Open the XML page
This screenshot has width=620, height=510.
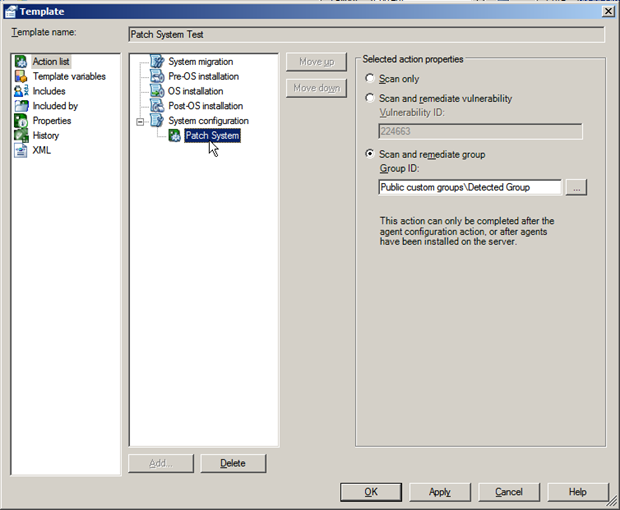(x=42, y=150)
